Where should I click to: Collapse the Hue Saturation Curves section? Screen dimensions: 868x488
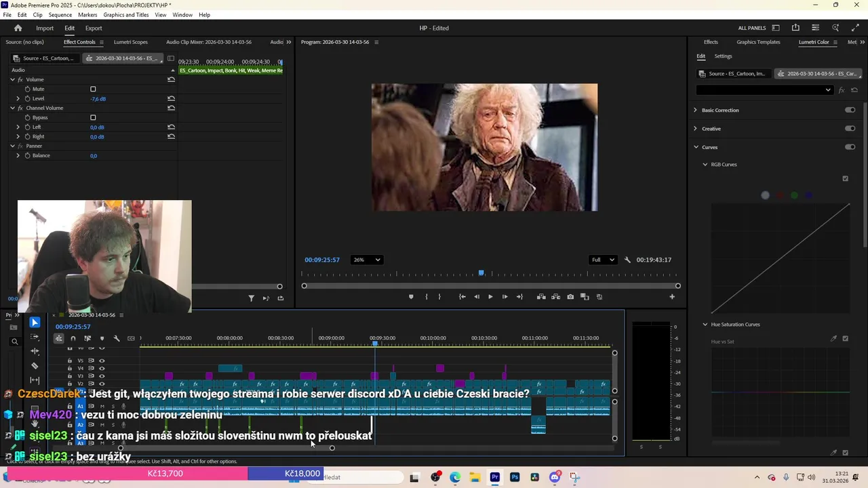(705, 324)
